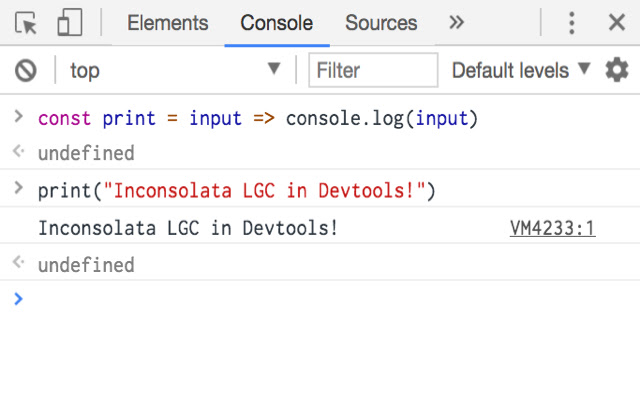Show more tabs with double chevron

pos(456,22)
